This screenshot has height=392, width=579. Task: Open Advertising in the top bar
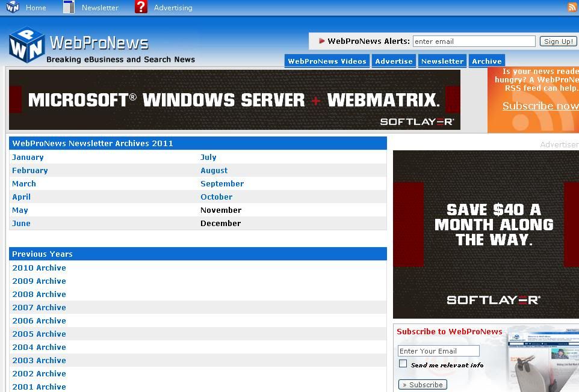tap(173, 7)
